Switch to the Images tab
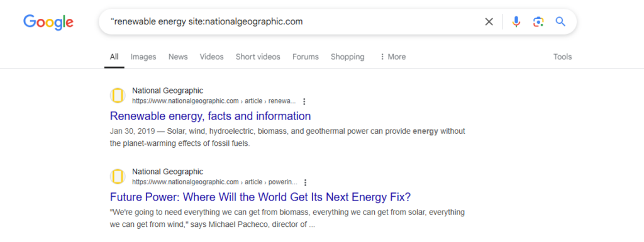The image size is (644, 242). [143, 57]
